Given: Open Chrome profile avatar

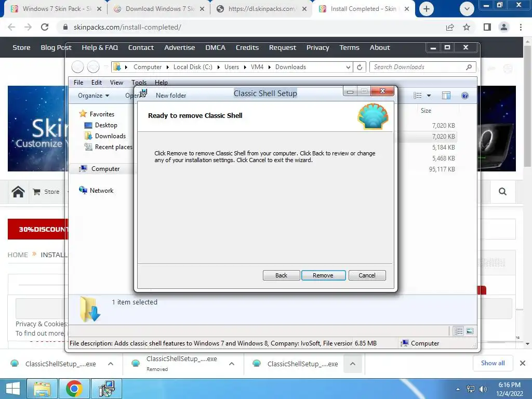Looking at the screenshot, I should [x=504, y=27].
